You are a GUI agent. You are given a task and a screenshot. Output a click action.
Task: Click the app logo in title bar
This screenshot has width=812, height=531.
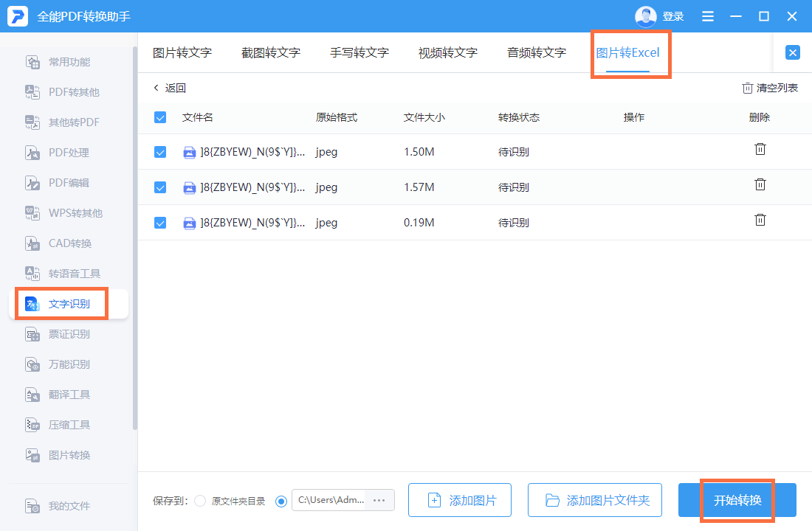click(x=18, y=16)
